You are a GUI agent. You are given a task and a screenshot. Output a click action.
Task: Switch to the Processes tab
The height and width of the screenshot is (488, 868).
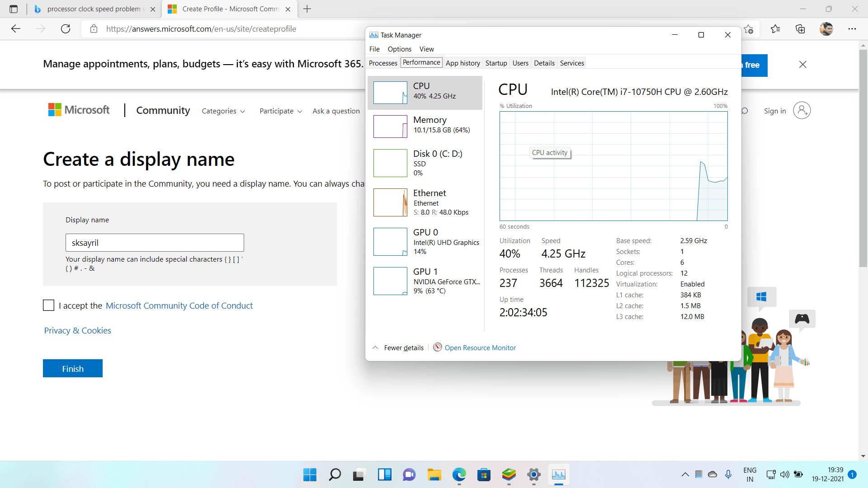(x=383, y=63)
